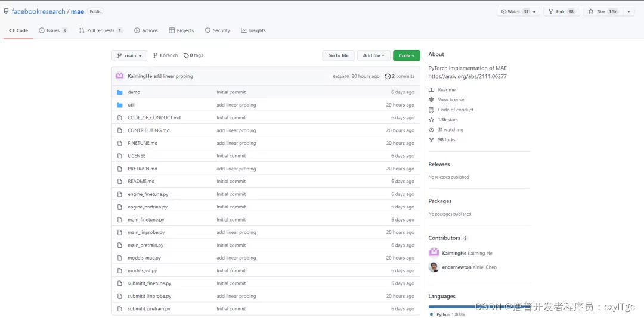
Task: Open the Add file dropdown
Action: 374,55
